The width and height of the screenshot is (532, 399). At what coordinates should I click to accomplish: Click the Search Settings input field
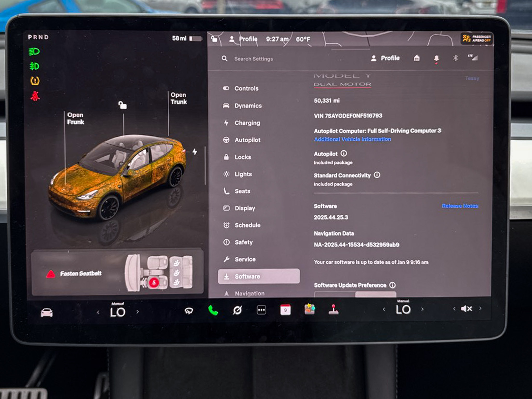[x=253, y=59]
